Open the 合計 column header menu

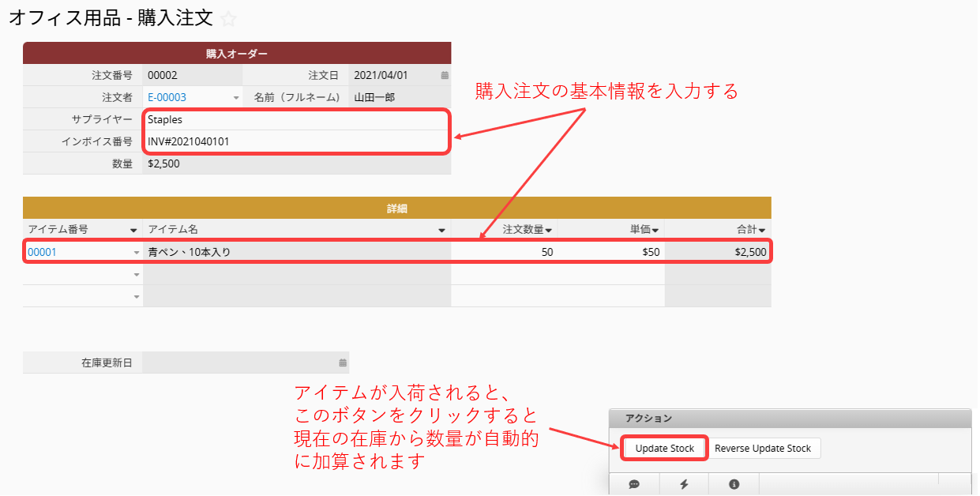click(762, 230)
